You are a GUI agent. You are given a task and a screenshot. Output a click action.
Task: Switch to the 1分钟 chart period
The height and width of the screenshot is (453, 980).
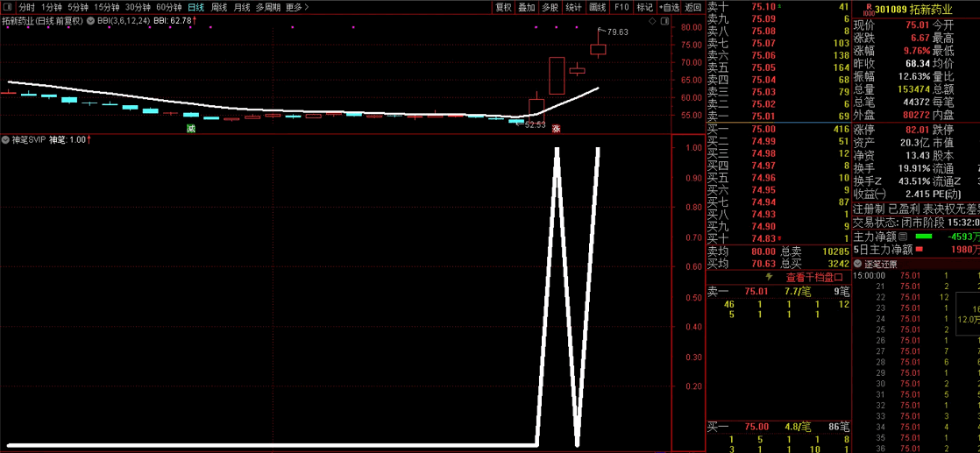click(x=51, y=8)
